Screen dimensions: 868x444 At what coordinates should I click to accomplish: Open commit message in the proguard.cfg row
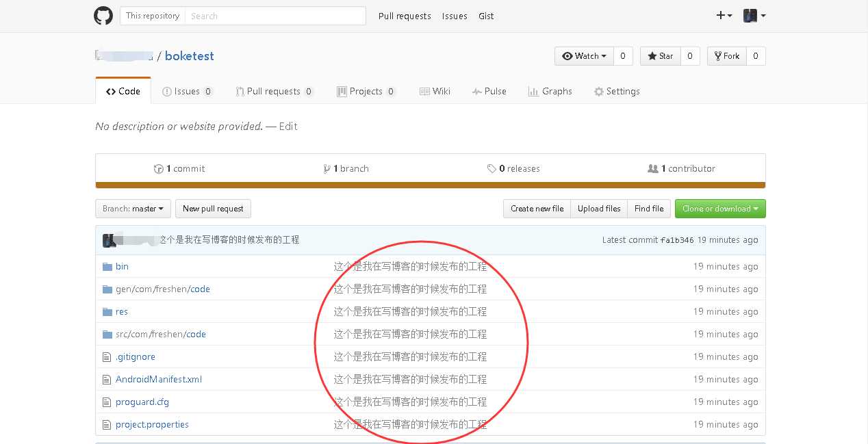pyautogui.click(x=410, y=402)
